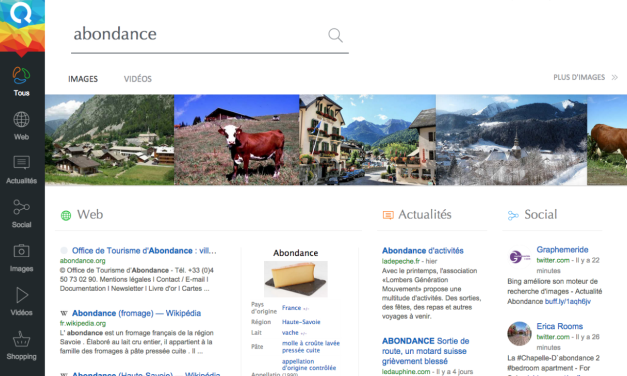Screen dimensions: 627x376
Task: Open the ledauphine.com source link
Action: pos(406,372)
